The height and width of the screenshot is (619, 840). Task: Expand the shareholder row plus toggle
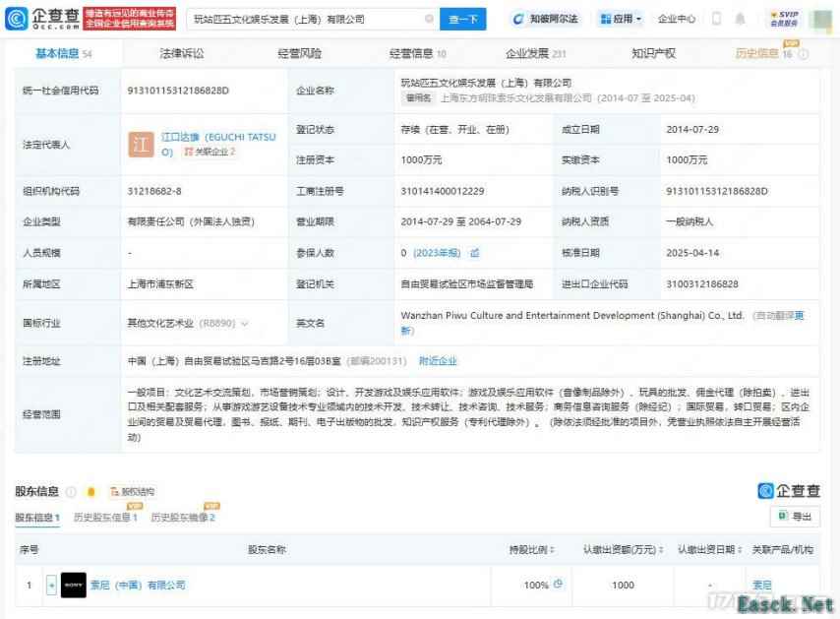(51, 585)
